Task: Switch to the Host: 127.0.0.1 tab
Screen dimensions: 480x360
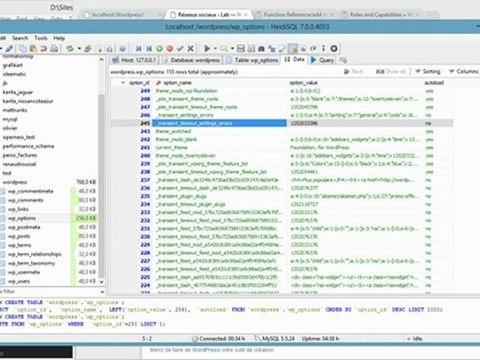Action: pyautogui.click(x=134, y=60)
